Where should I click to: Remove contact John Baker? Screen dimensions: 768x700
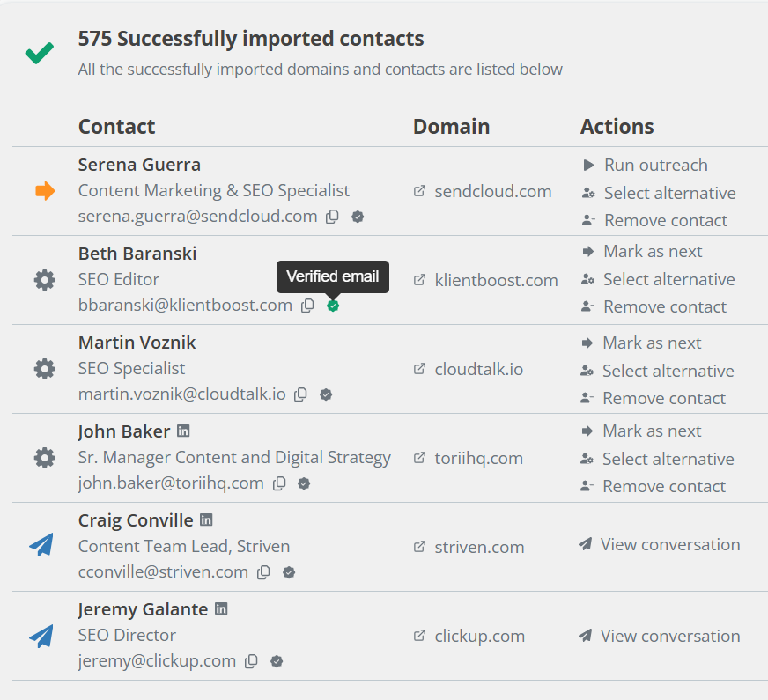(663, 486)
